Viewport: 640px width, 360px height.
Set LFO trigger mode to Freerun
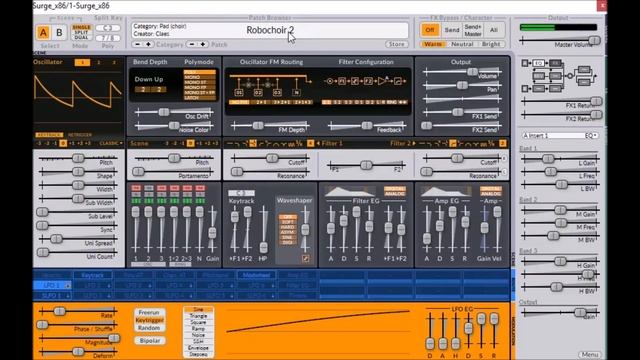tap(149, 313)
